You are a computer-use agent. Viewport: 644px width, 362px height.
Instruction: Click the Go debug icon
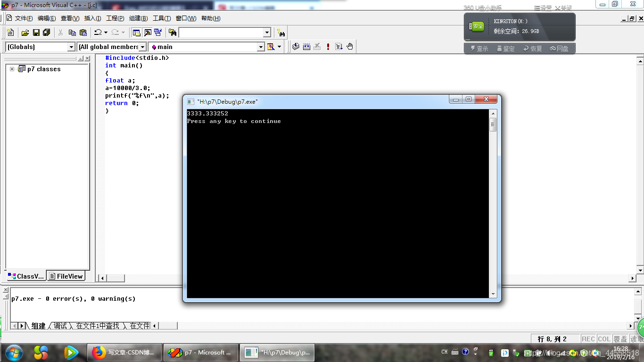click(339, 47)
